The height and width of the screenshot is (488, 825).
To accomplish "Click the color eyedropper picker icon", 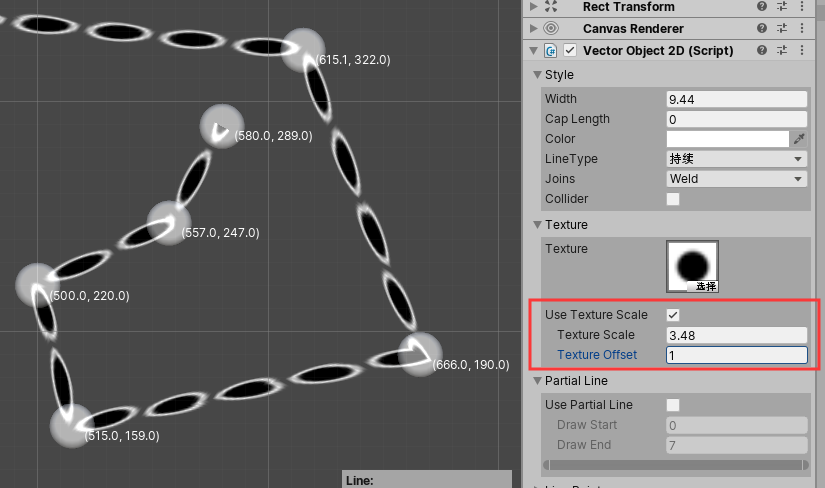I will (x=799, y=139).
